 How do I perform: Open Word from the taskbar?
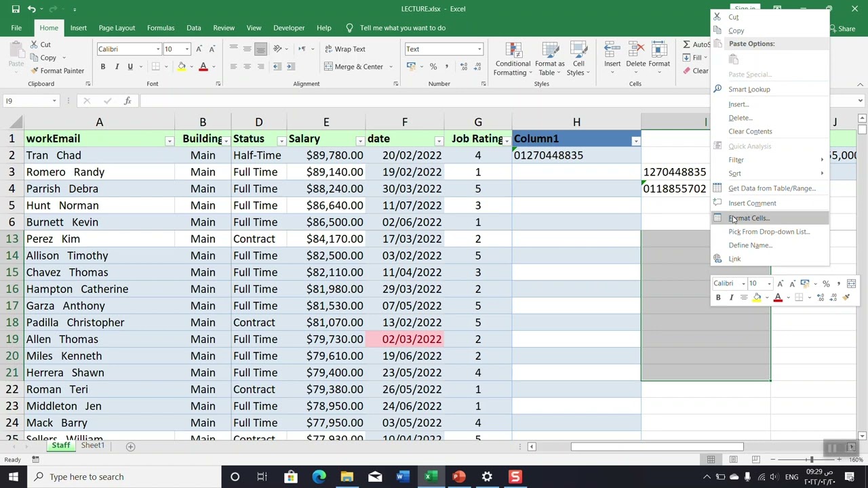(x=403, y=476)
